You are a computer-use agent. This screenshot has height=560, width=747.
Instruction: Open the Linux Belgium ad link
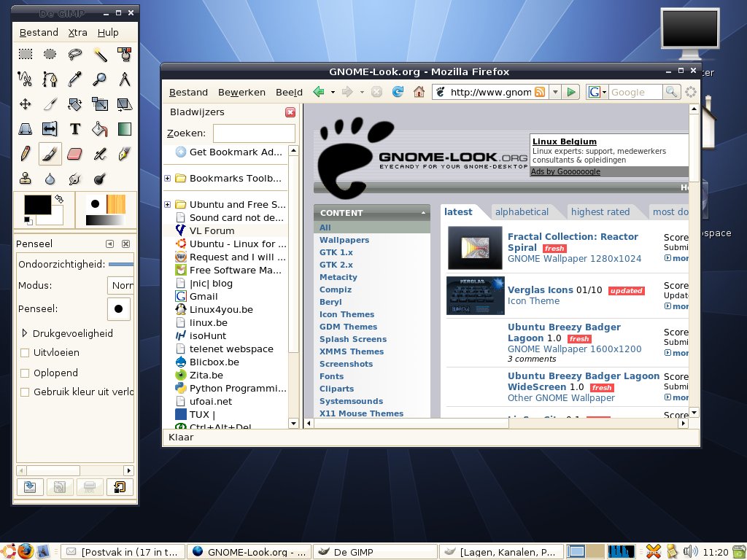tap(565, 141)
